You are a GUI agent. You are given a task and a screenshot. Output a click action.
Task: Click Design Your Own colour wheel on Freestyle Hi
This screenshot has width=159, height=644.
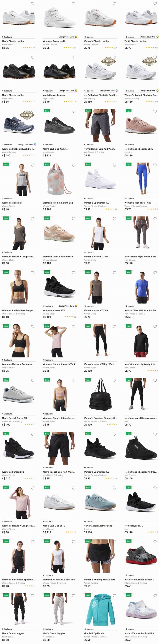pos(76,37)
